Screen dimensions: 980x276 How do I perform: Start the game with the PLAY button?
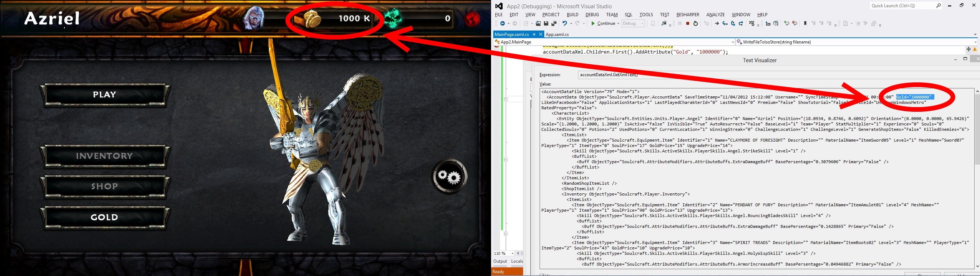tap(105, 95)
